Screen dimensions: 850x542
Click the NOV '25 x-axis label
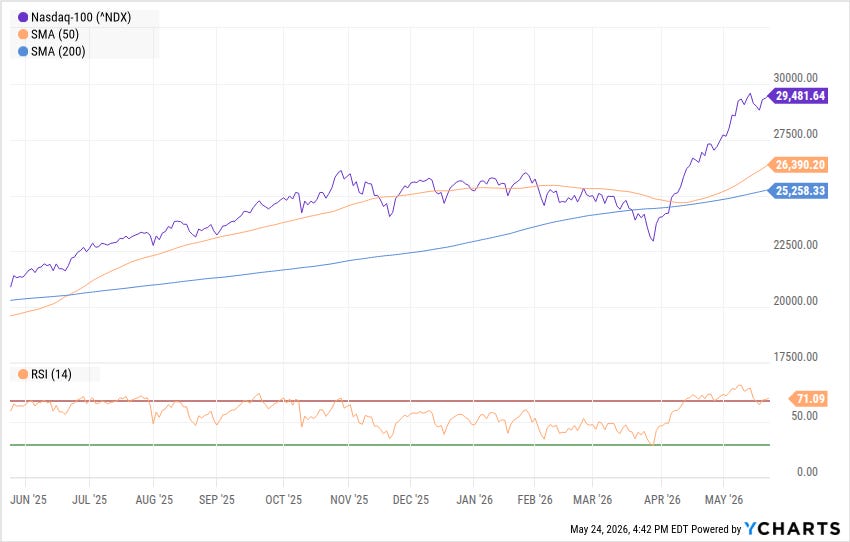[349, 500]
